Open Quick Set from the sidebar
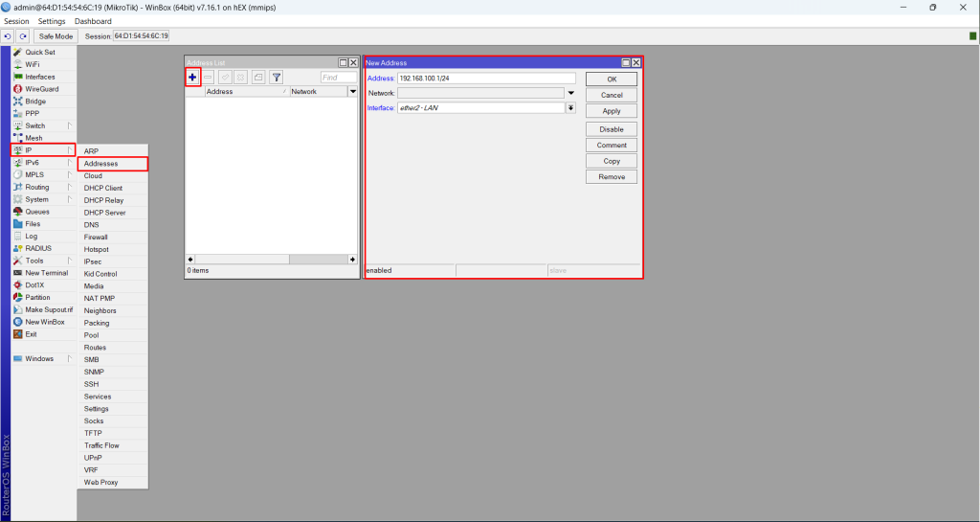The image size is (980, 522). tap(40, 53)
